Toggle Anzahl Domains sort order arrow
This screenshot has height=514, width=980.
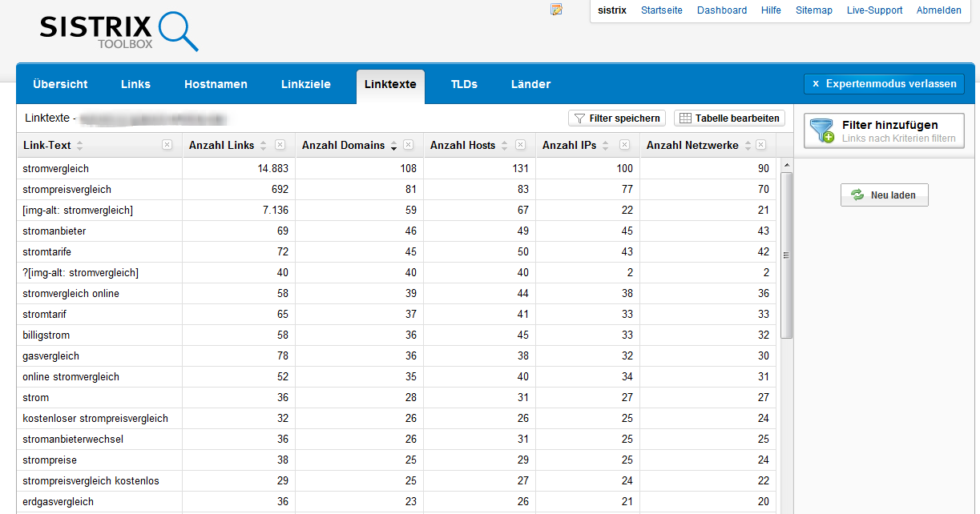coord(393,146)
